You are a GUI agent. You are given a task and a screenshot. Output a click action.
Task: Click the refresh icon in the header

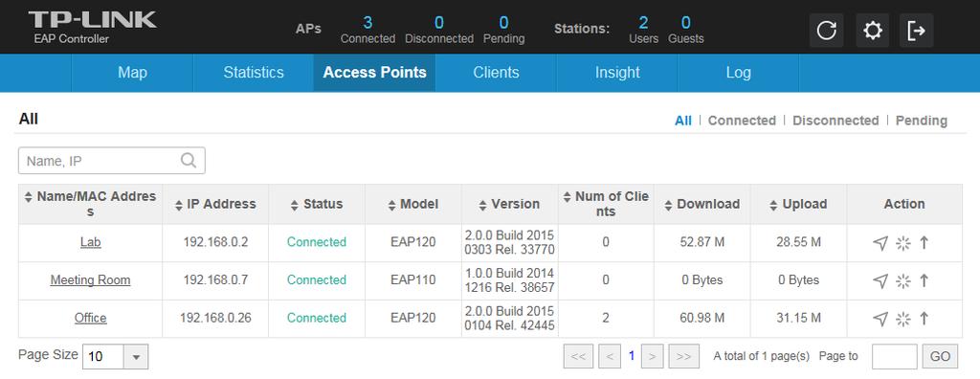pos(826,30)
